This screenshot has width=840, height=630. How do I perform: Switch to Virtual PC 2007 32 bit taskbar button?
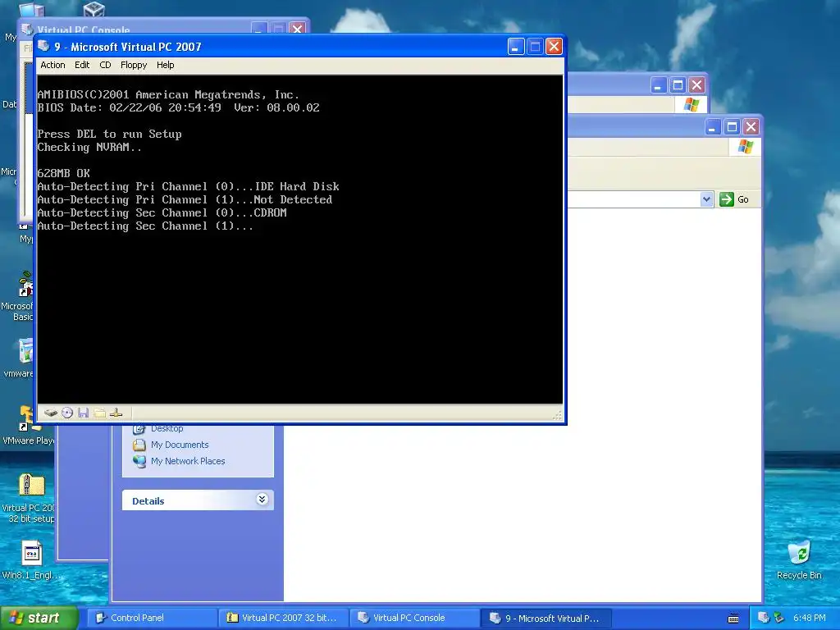[x=283, y=618]
